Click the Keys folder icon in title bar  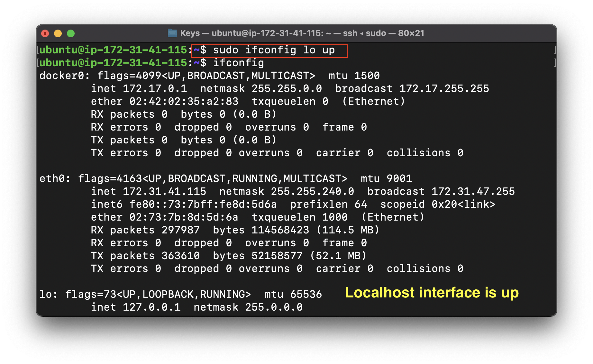[172, 33]
